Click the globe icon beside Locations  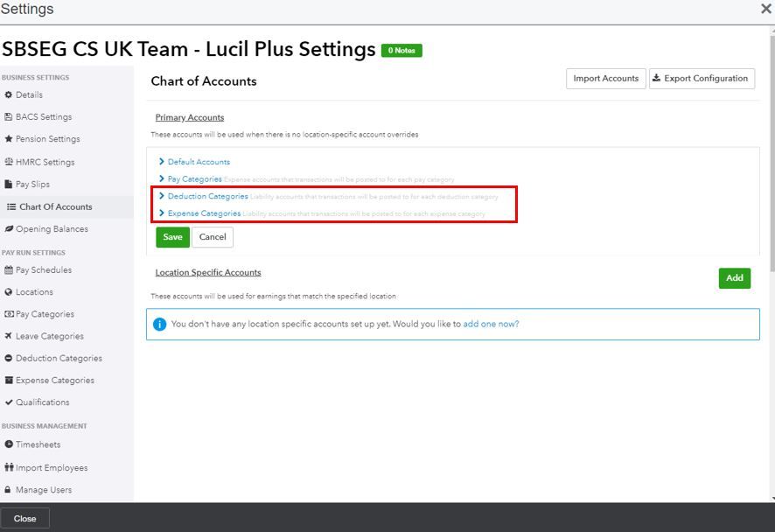click(9, 292)
